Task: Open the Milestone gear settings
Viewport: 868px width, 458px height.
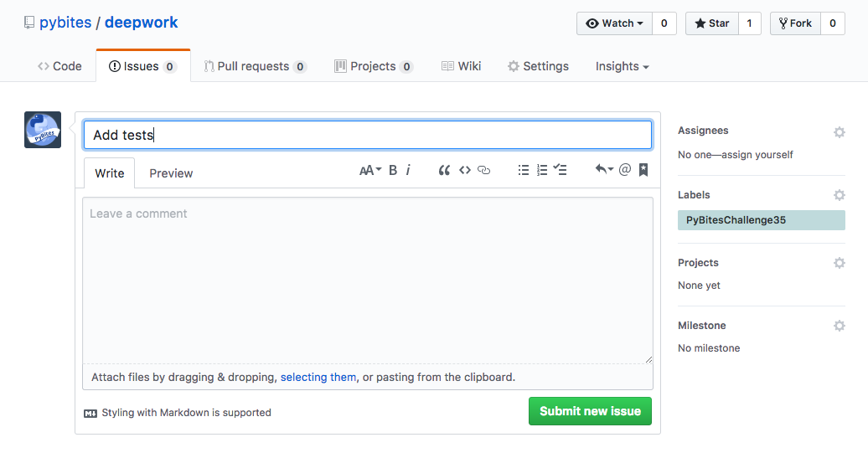Action: point(840,326)
